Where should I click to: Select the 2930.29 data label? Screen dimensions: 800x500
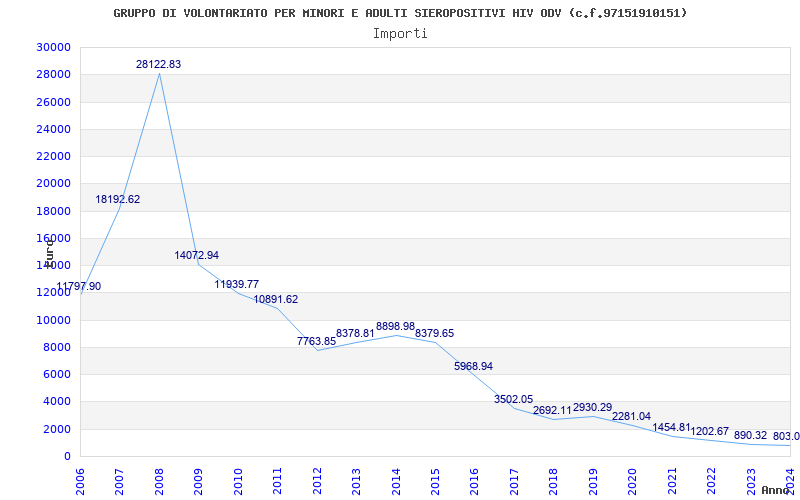[592, 408]
